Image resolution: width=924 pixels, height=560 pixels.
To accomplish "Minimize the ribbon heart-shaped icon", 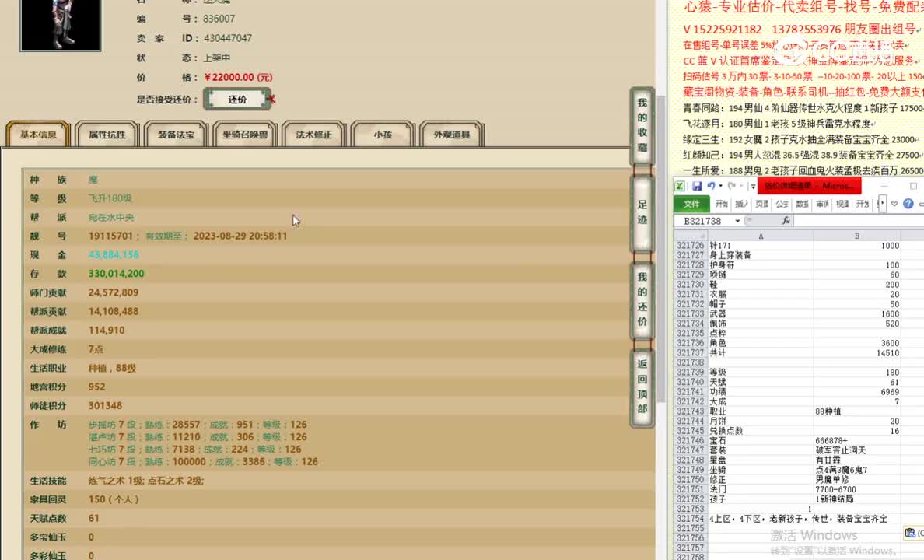I will click(894, 204).
